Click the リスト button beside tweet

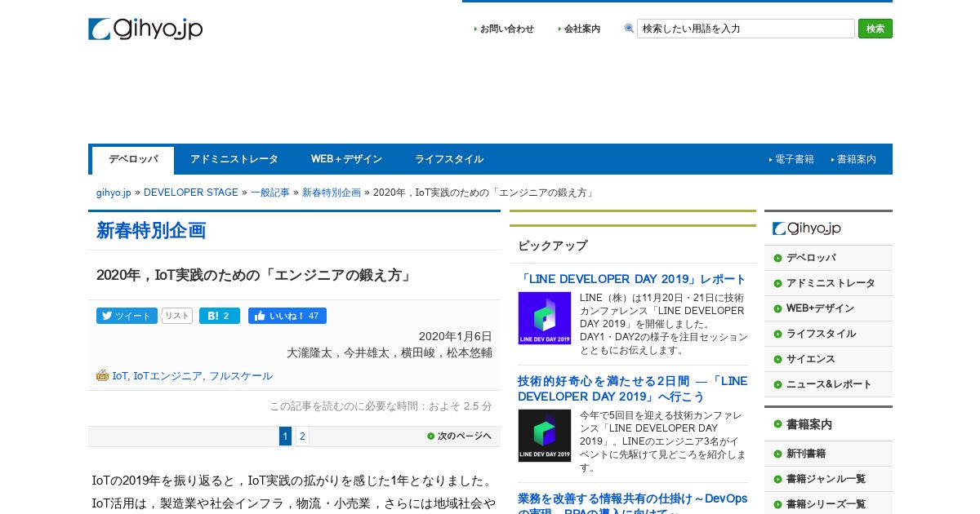(177, 316)
